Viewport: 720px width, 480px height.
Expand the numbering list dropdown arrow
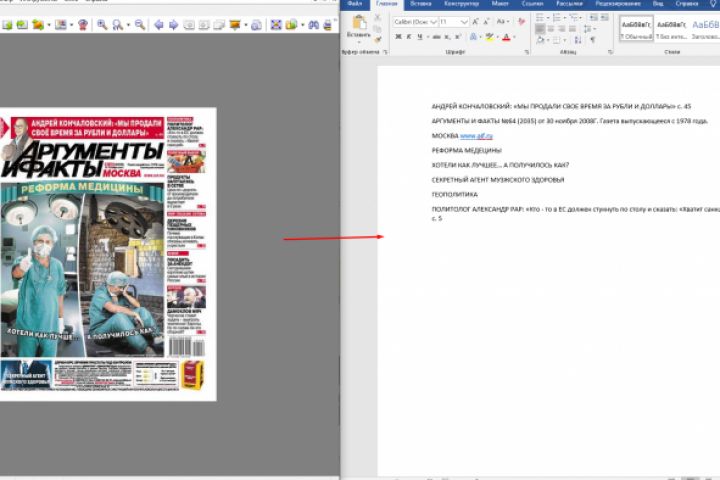[565, 18]
